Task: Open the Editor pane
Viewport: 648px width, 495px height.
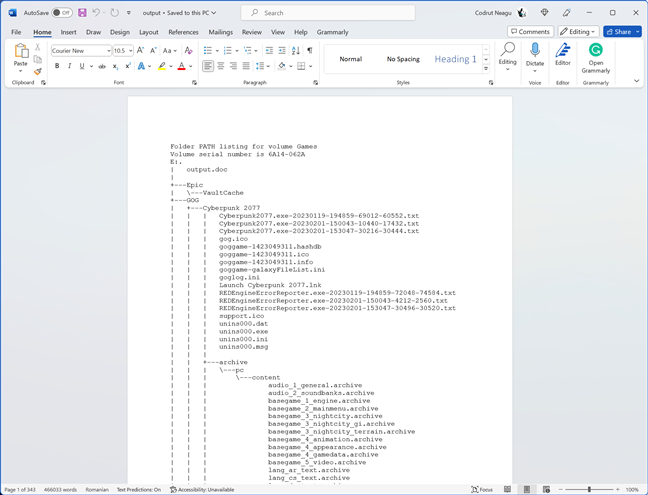Action: 562,54
